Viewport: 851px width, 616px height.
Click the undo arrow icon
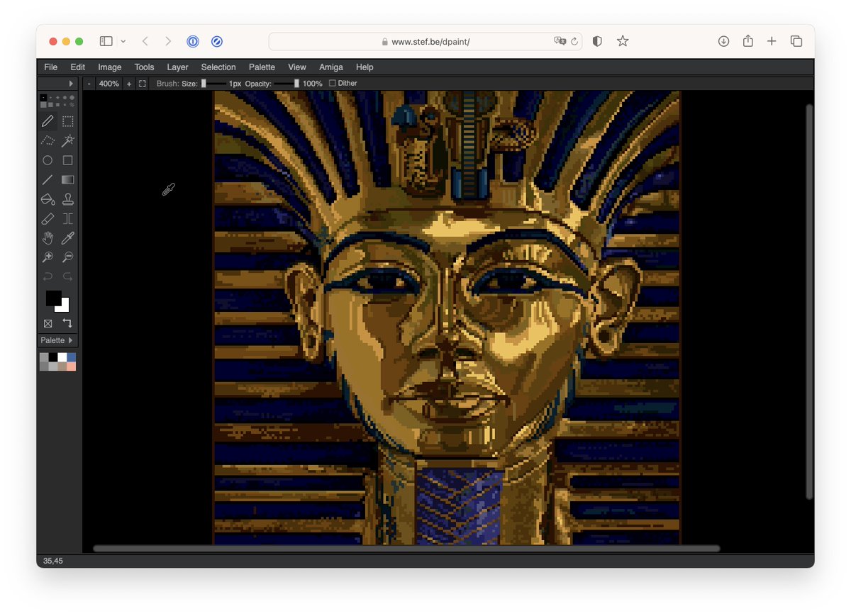pyautogui.click(x=48, y=276)
